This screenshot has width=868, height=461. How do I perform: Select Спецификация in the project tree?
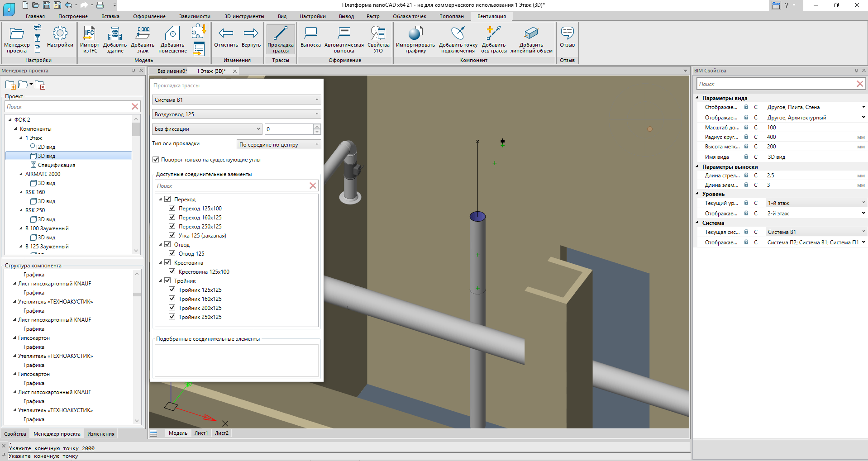56,165
